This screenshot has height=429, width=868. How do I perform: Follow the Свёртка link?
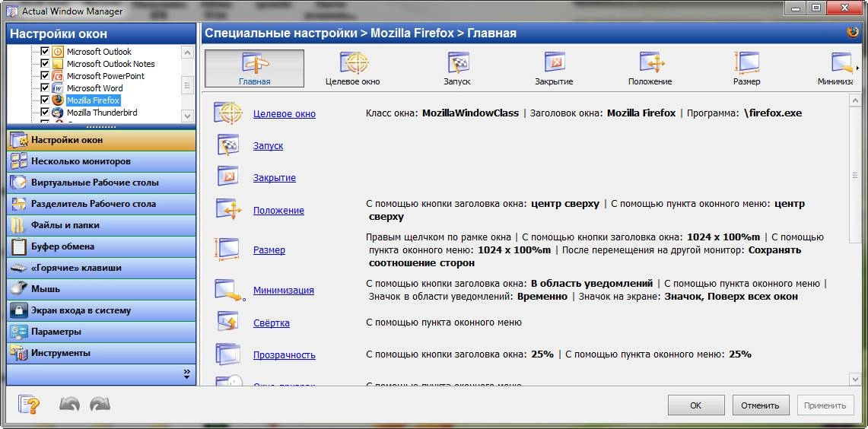(x=272, y=323)
